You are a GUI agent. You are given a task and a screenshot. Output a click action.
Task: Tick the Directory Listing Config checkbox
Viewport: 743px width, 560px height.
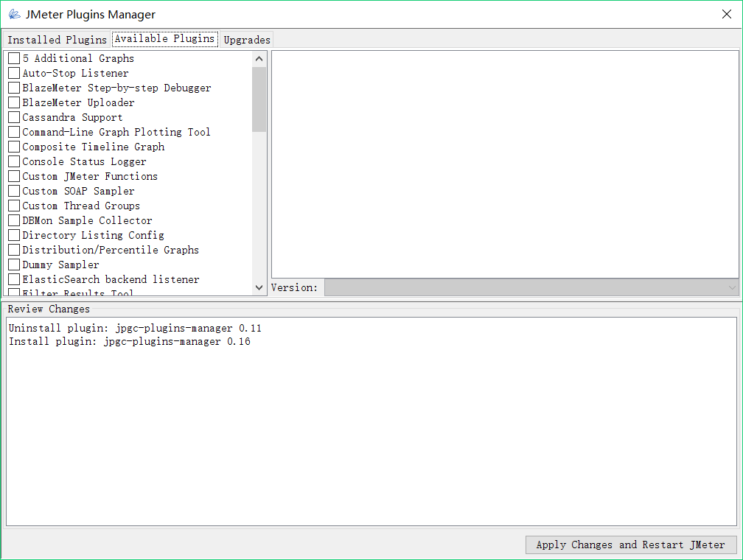(x=14, y=235)
